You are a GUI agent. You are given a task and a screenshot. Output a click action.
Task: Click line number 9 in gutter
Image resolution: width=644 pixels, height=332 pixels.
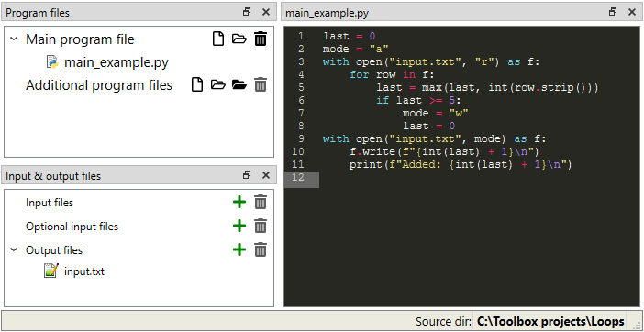[301, 138]
